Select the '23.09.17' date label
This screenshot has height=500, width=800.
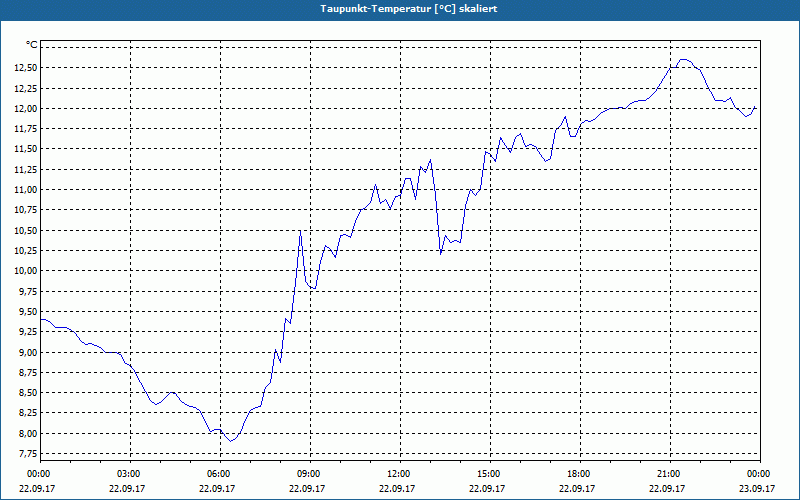point(757,489)
